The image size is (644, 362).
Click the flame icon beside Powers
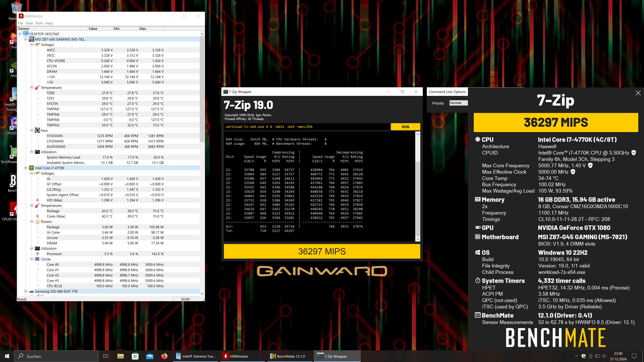[37, 222]
